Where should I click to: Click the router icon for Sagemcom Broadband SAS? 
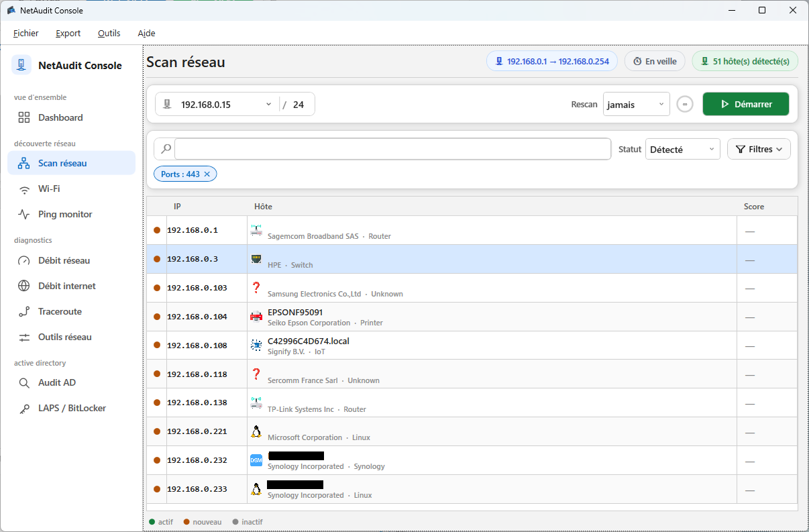click(256, 230)
